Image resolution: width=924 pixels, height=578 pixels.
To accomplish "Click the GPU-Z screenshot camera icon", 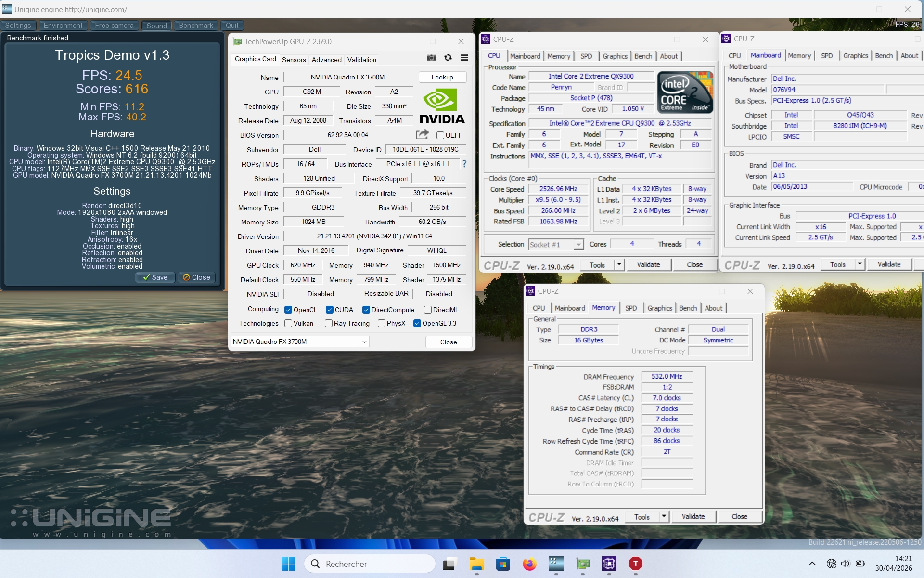I will coord(432,58).
